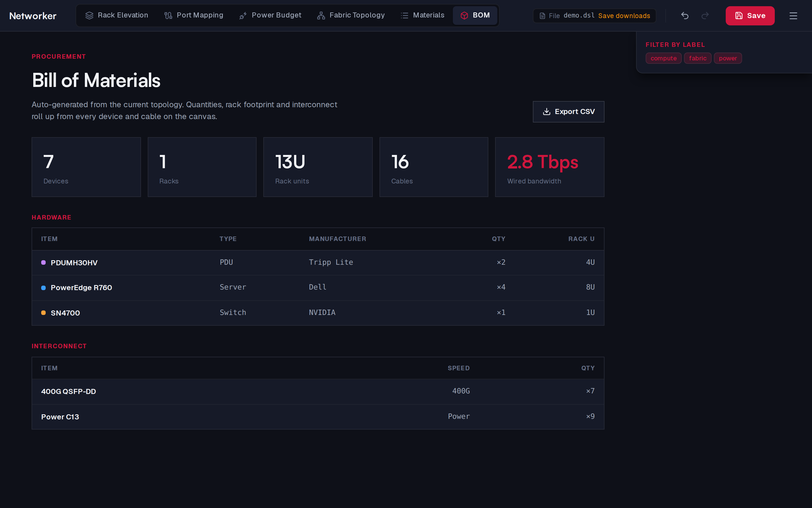The image size is (812, 508).
Task: Click the orange dot beside SN4700
Action: (x=43, y=313)
